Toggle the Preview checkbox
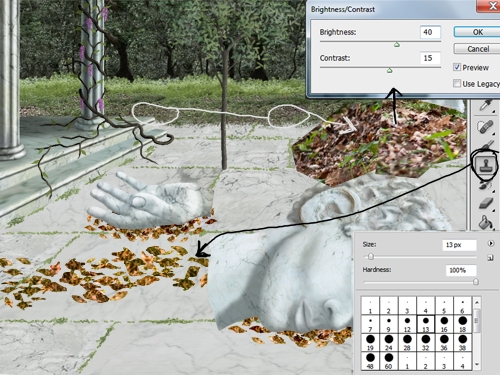500x375 pixels. (457, 67)
